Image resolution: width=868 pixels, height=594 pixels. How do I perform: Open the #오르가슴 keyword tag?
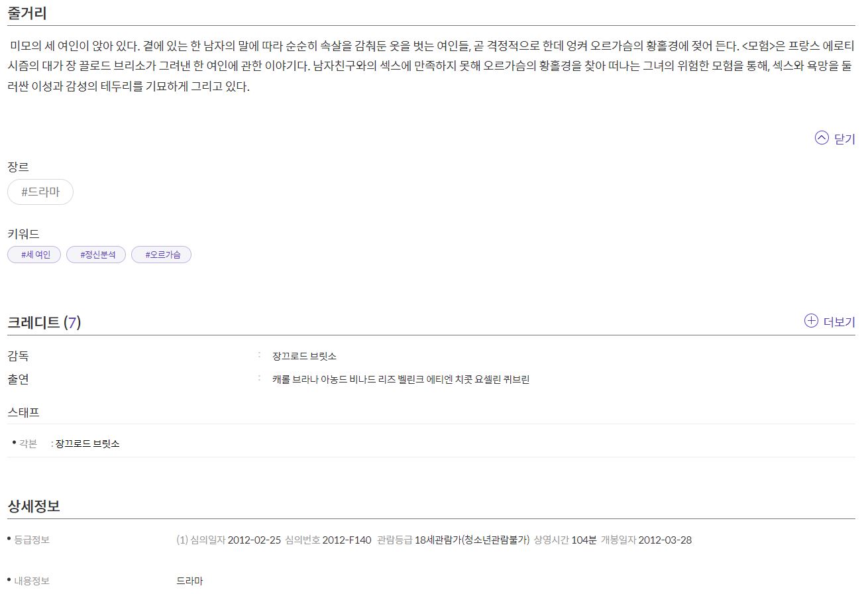161,255
